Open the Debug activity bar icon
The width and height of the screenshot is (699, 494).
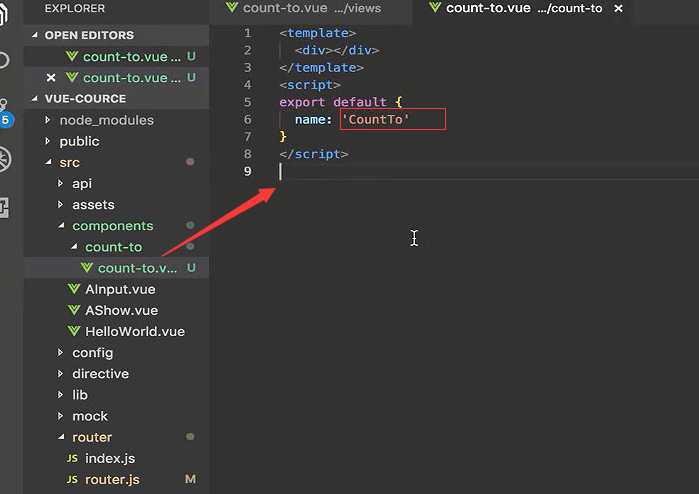pos(4,159)
